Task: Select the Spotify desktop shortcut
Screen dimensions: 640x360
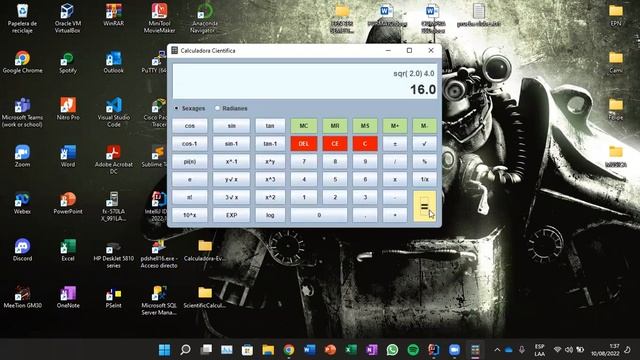Action: 68,62
